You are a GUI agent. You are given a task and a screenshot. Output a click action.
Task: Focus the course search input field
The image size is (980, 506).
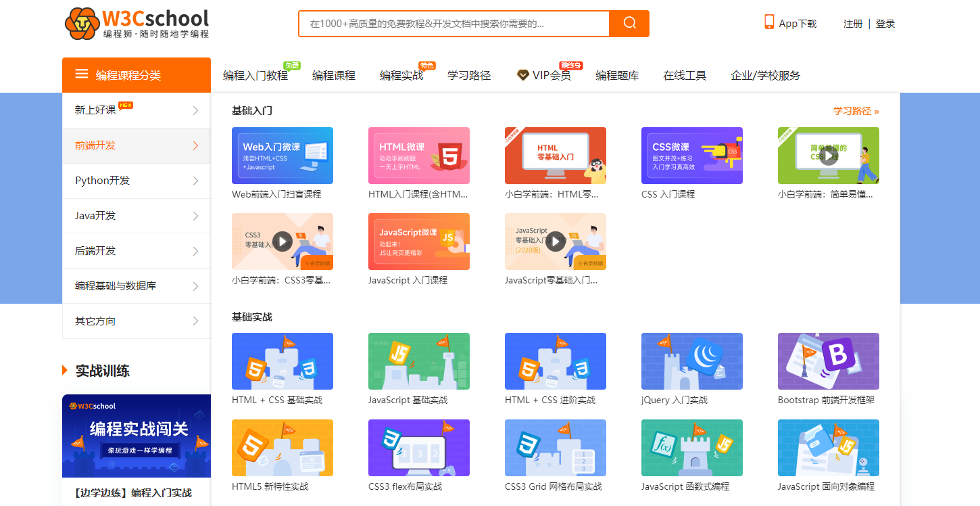[454, 24]
